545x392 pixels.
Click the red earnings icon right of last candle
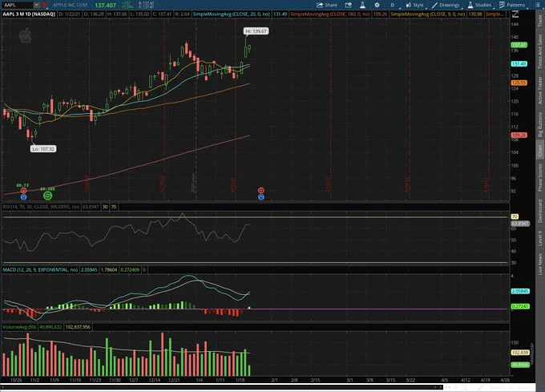(x=261, y=191)
